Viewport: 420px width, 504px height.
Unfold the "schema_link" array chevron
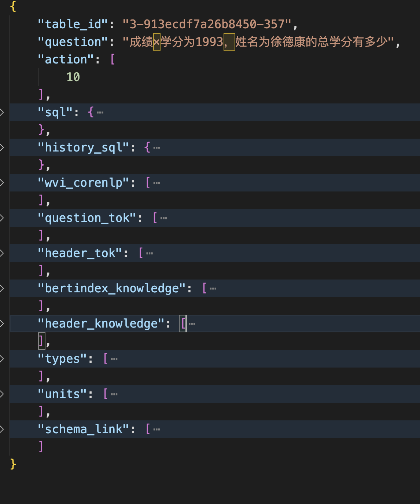click(2, 429)
